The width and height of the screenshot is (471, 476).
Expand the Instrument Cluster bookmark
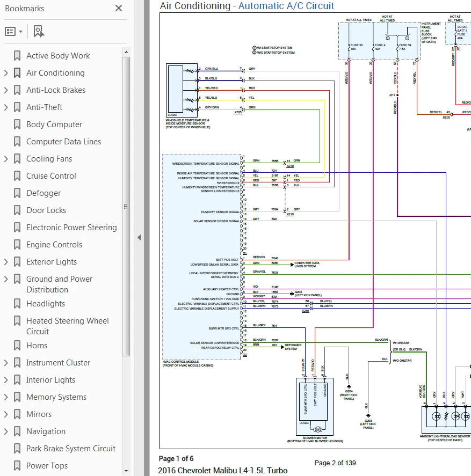(5, 362)
